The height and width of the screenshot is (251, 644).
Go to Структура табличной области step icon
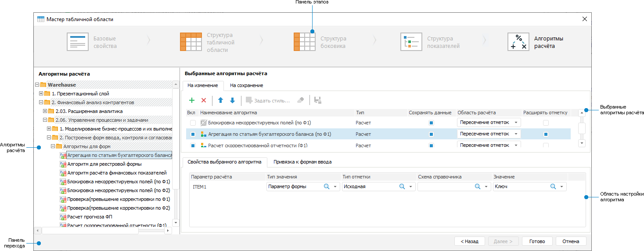coord(191,42)
